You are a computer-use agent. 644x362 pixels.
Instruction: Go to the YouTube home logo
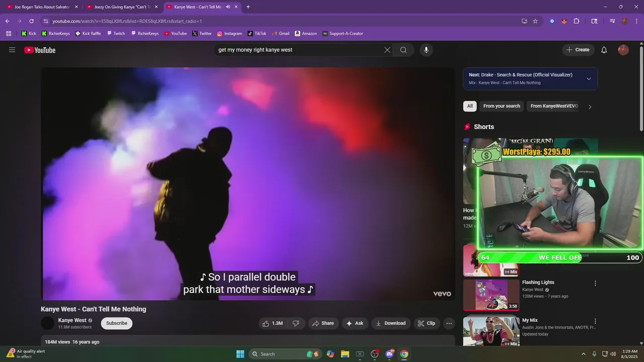pos(40,50)
